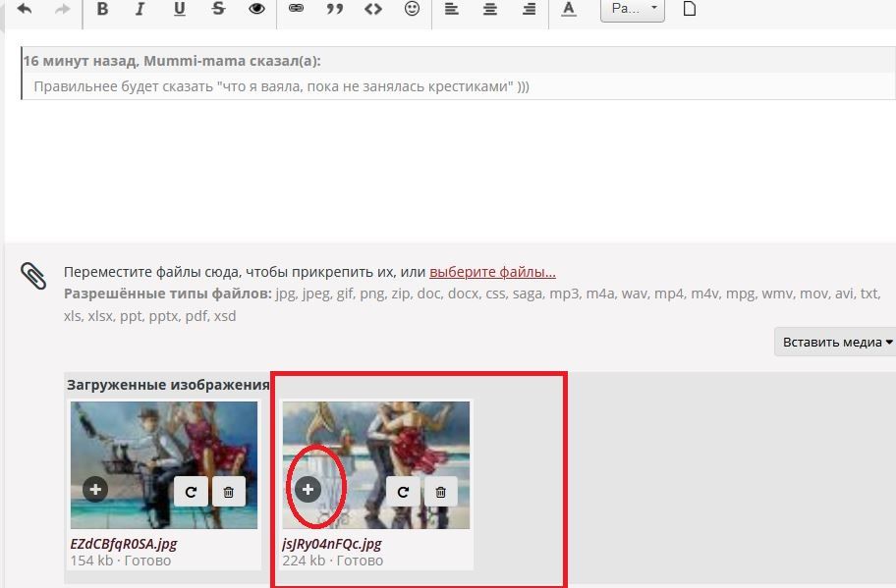
Task: Toggle italic formatting
Action: coord(140,9)
